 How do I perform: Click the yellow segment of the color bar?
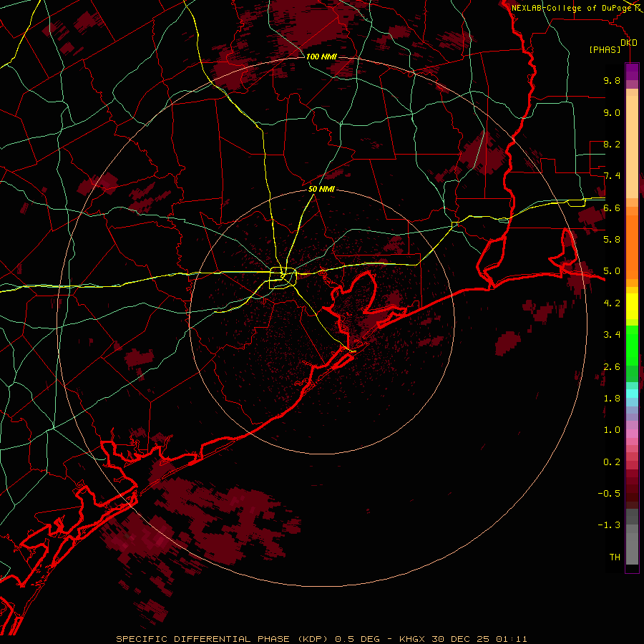(632, 306)
